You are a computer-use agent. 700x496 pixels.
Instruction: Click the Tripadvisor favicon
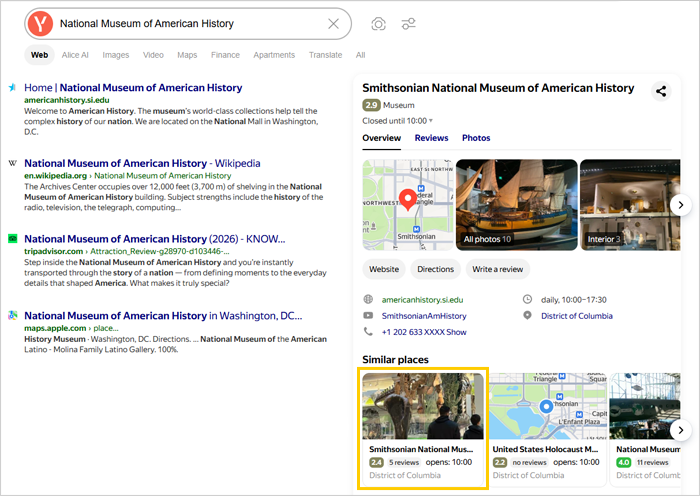pyautogui.click(x=12, y=239)
